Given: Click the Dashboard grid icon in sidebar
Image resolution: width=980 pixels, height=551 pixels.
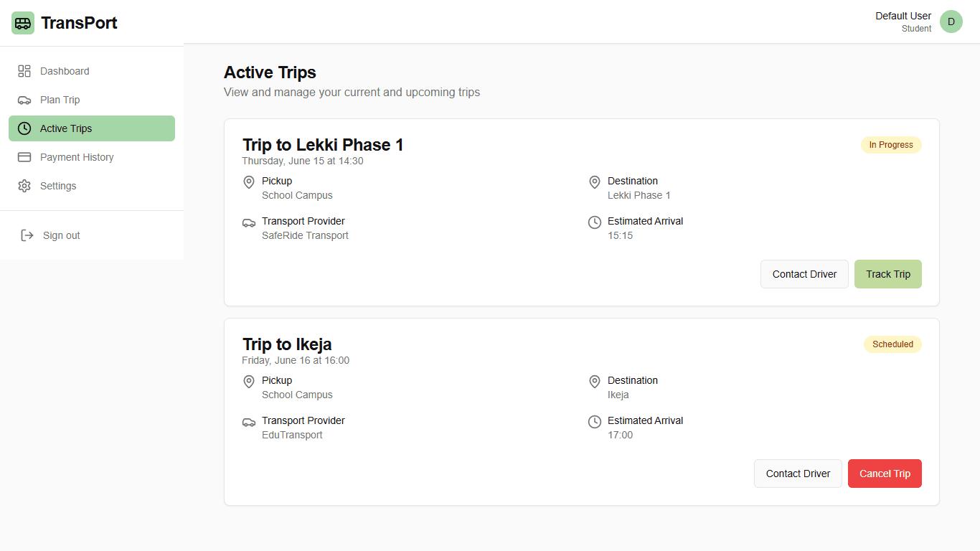Looking at the screenshot, I should click(24, 71).
